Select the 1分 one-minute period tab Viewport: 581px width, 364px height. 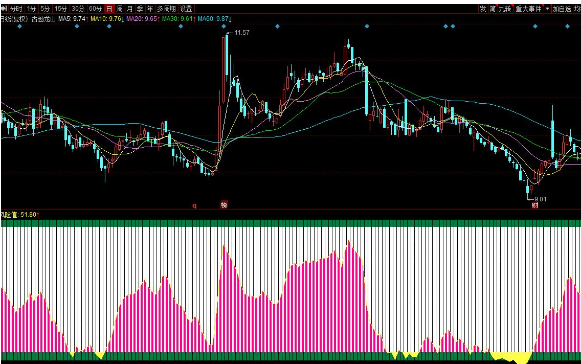coord(31,9)
